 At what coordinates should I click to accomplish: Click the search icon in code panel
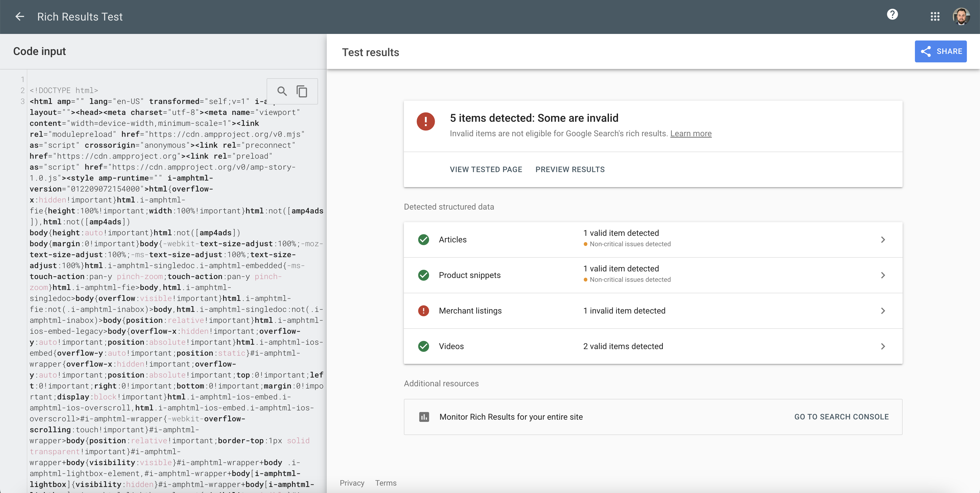coord(282,91)
